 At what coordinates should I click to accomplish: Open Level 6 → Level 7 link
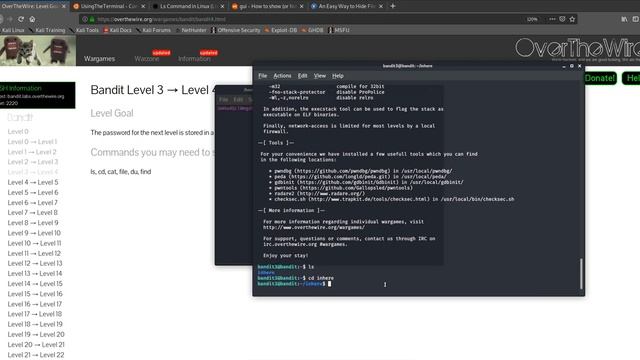tap(33, 202)
